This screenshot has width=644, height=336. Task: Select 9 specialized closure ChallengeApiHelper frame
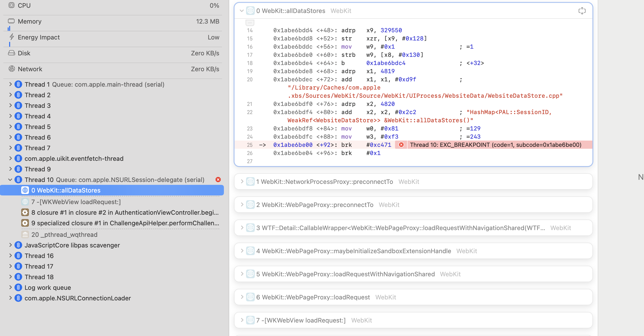pos(125,223)
